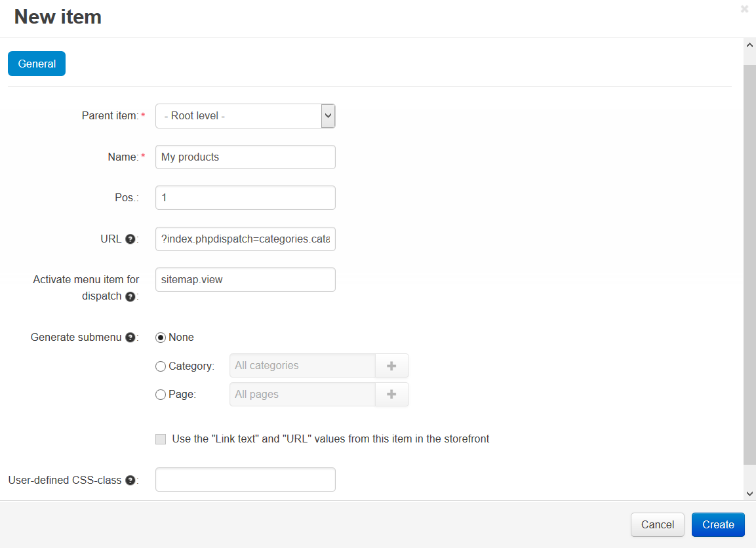Image resolution: width=756 pixels, height=548 pixels.
Task: Click the Create button
Action: 718,524
